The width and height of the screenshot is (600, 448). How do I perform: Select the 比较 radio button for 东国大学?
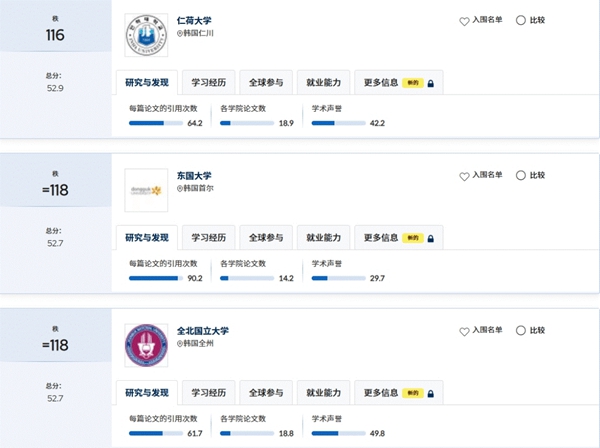[521, 175]
